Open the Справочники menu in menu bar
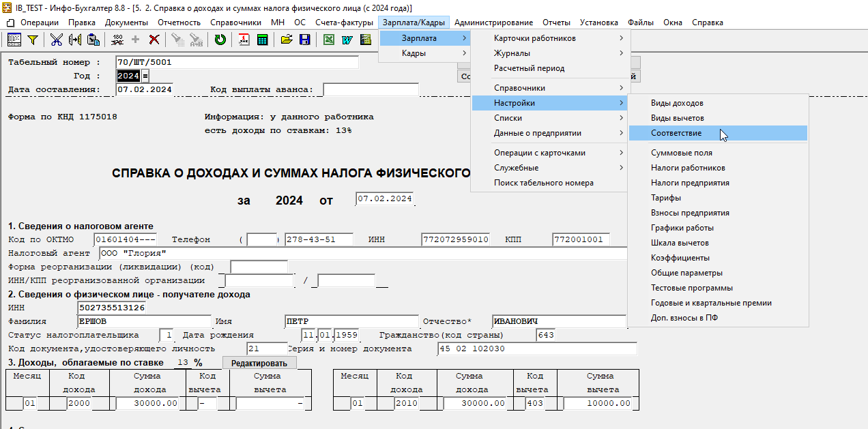 tap(235, 23)
